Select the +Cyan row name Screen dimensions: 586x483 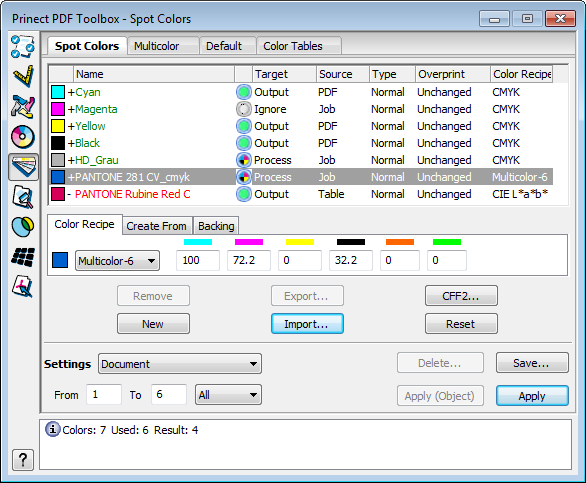pyautogui.click(x=84, y=92)
